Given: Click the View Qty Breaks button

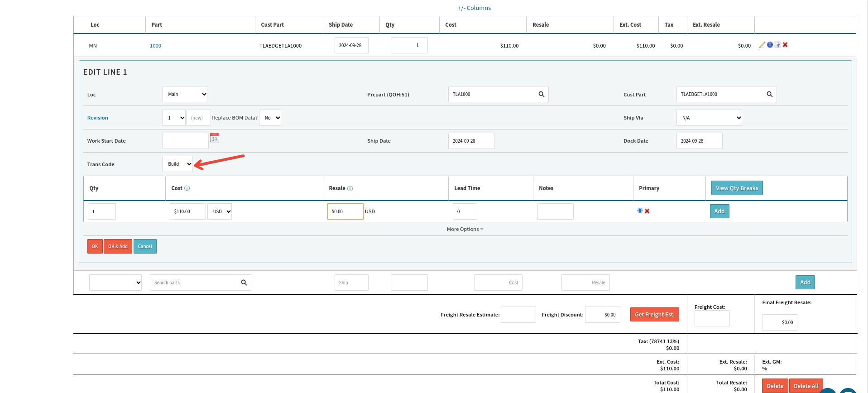Looking at the screenshot, I should click(x=737, y=188).
